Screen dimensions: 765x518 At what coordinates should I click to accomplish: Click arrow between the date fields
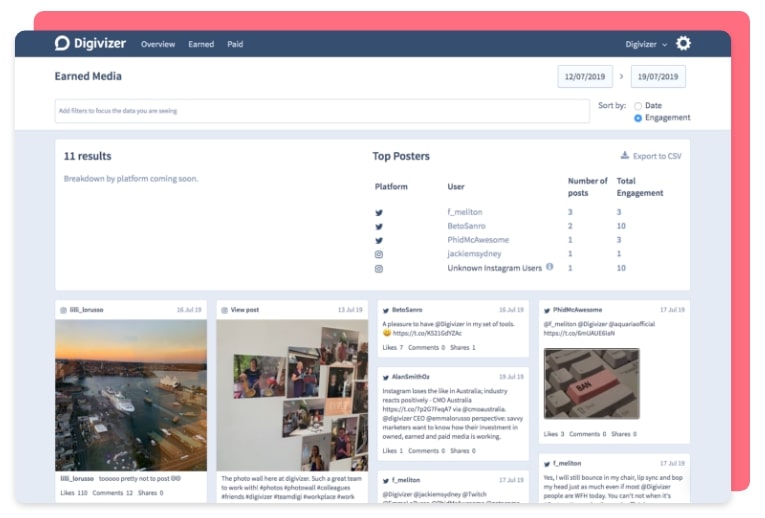pyautogui.click(x=622, y=77)
